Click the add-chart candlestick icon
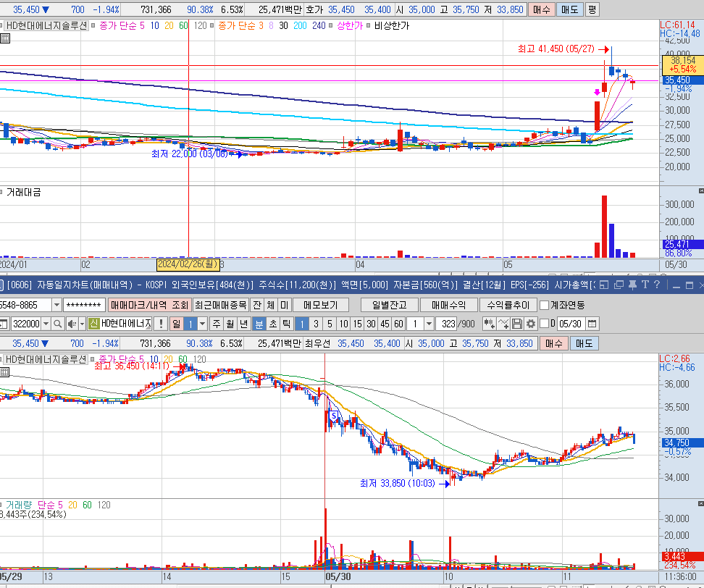Viewport: 704px width, 588px height. [489, 324]
